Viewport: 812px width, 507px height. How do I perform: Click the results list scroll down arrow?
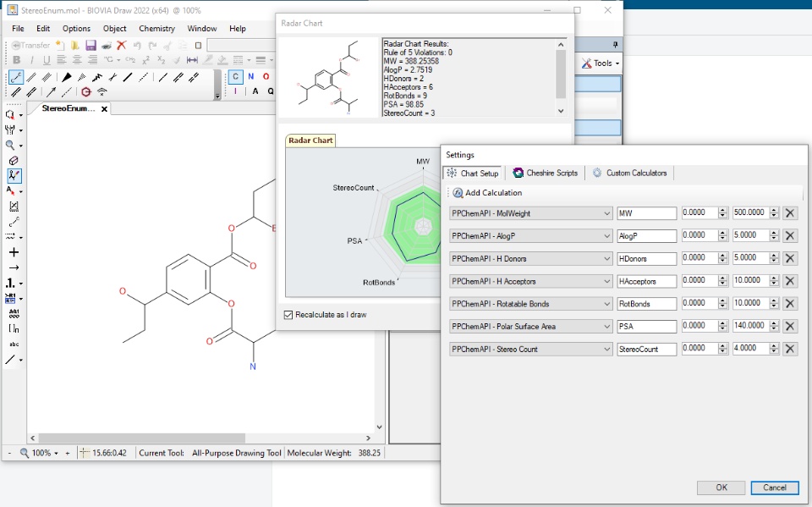[561, 111]
